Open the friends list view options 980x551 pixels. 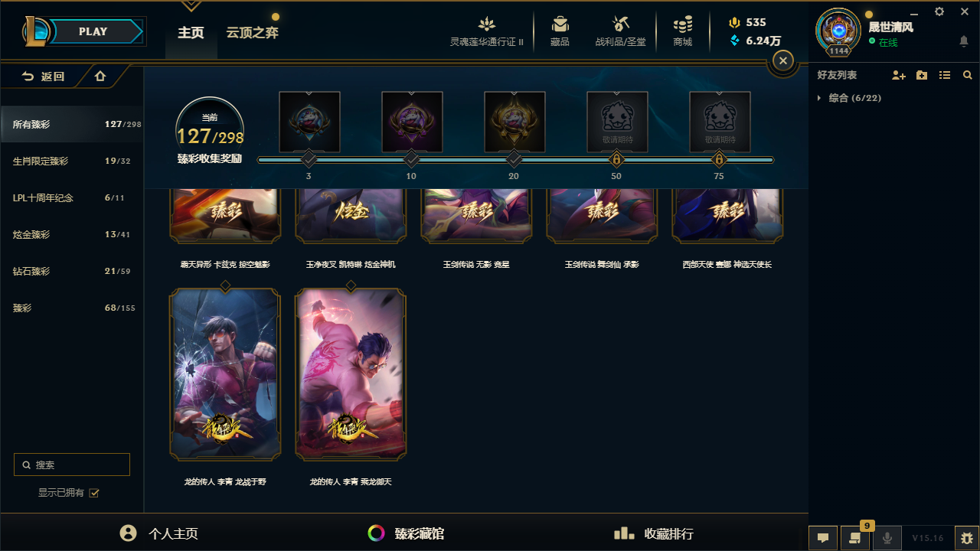coord(945,75)
